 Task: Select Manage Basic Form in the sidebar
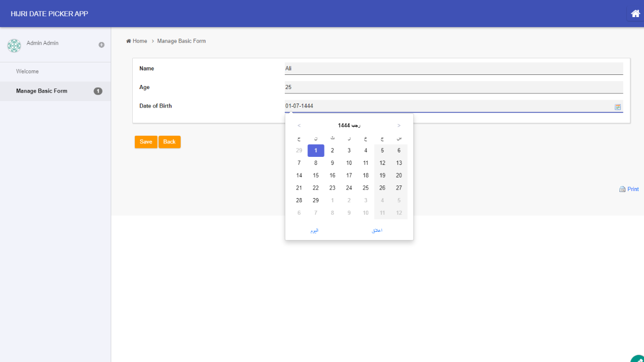(x=42, y=91)
